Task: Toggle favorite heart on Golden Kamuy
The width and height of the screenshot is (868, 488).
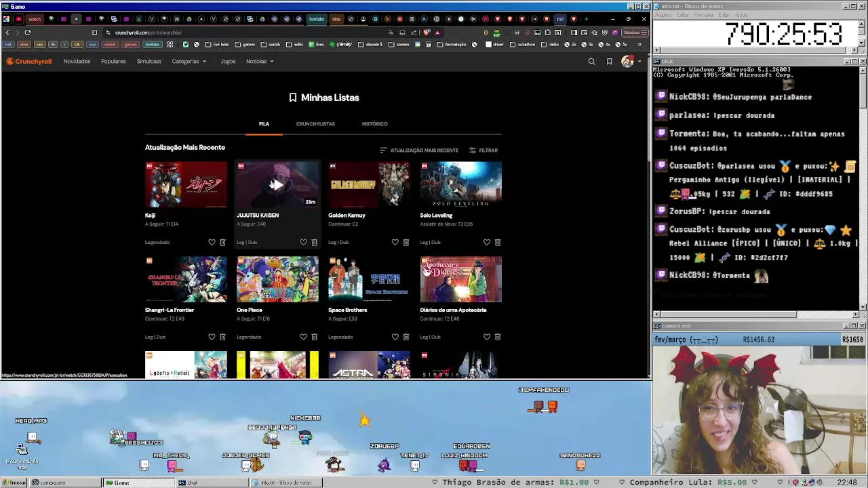Action: [395, 242]
